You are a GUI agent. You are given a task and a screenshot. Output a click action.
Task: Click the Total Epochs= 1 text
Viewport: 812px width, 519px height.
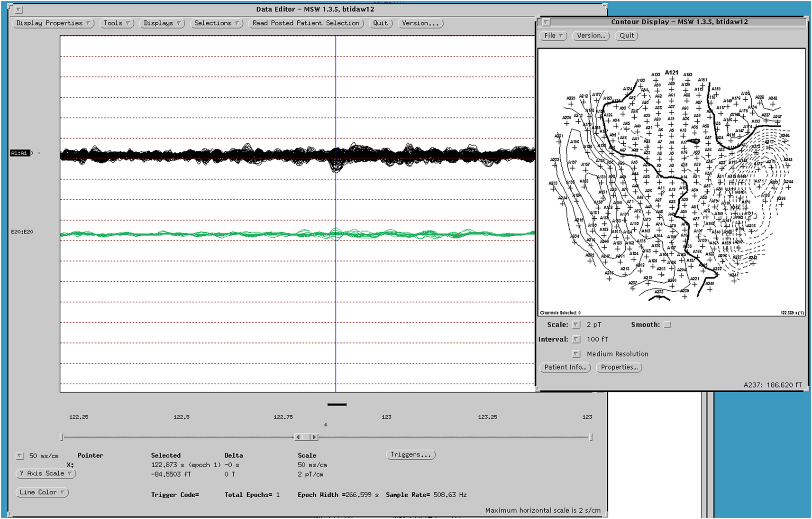[x=252, y=495]
